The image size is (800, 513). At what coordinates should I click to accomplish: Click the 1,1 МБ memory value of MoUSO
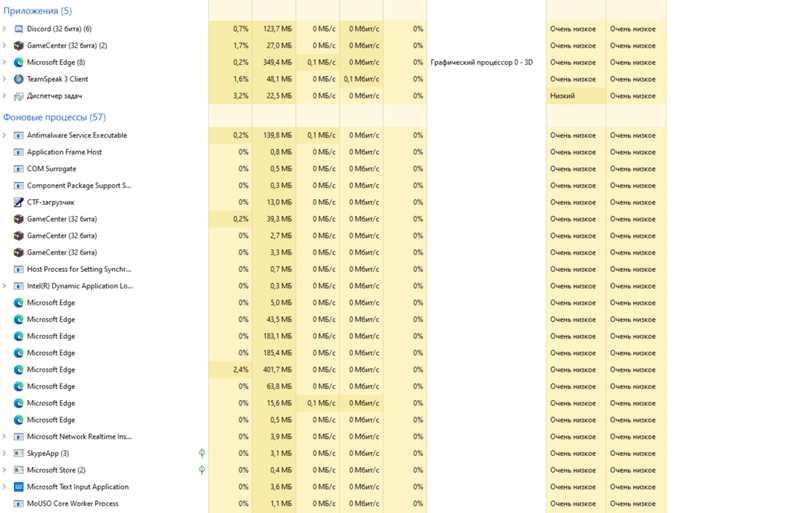281,504
